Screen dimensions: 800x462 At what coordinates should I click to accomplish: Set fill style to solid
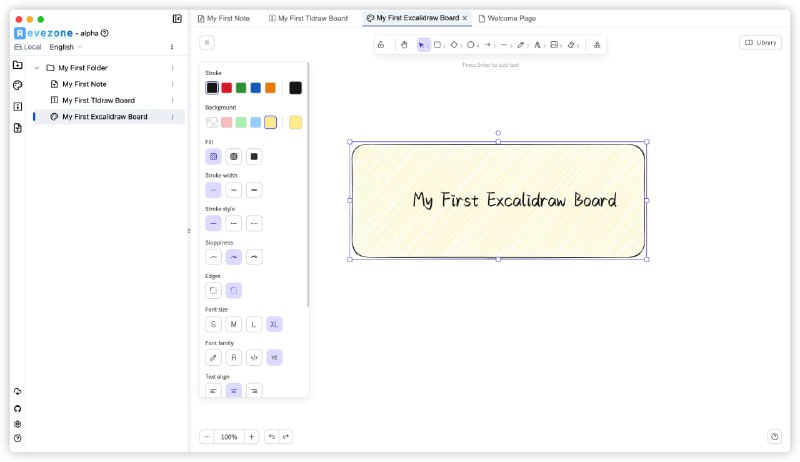point(254,156)
